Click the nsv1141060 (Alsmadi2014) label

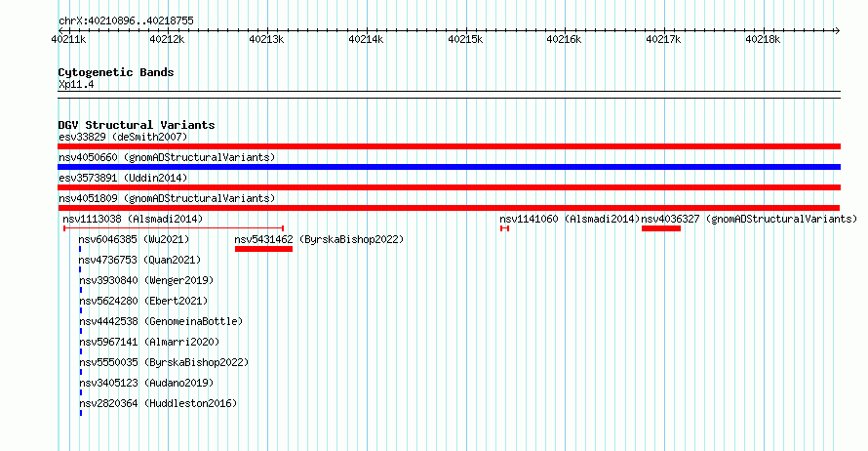click(570, 219)
